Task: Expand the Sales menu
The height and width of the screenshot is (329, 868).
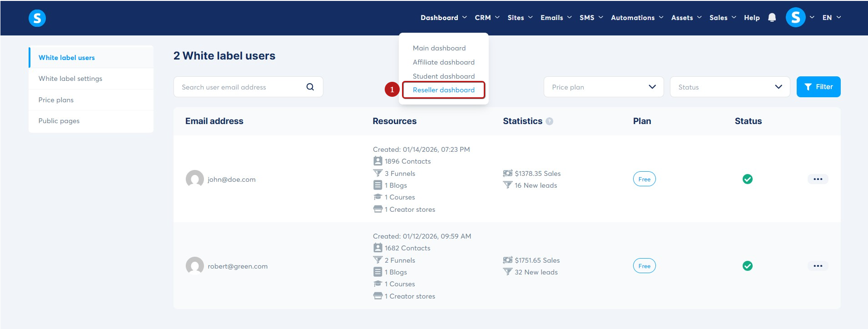Action: [x=723, y=18]
